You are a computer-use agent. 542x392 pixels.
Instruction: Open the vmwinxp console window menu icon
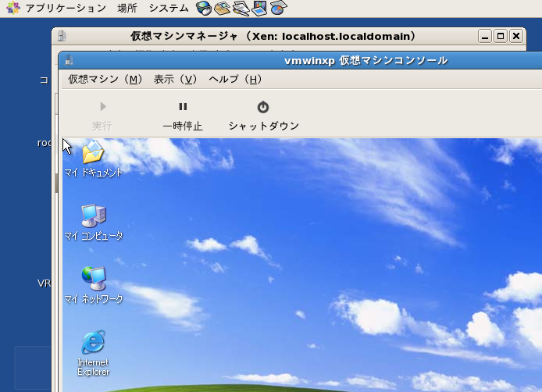[69, 60]
